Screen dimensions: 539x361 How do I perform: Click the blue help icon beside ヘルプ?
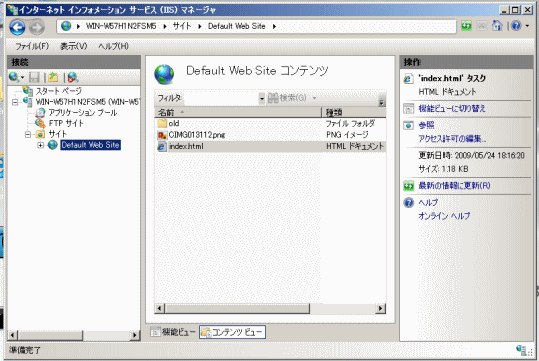(x=409, y=203)
